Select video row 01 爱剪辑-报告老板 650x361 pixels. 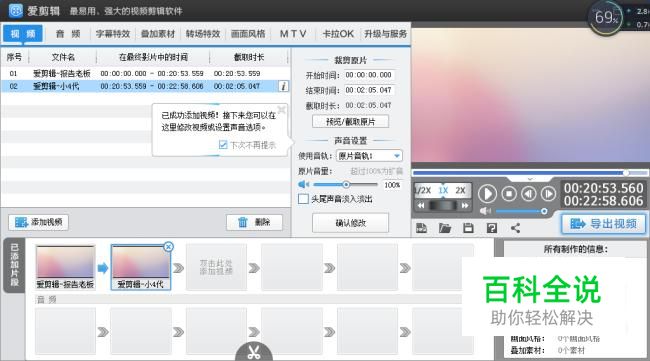144,73
